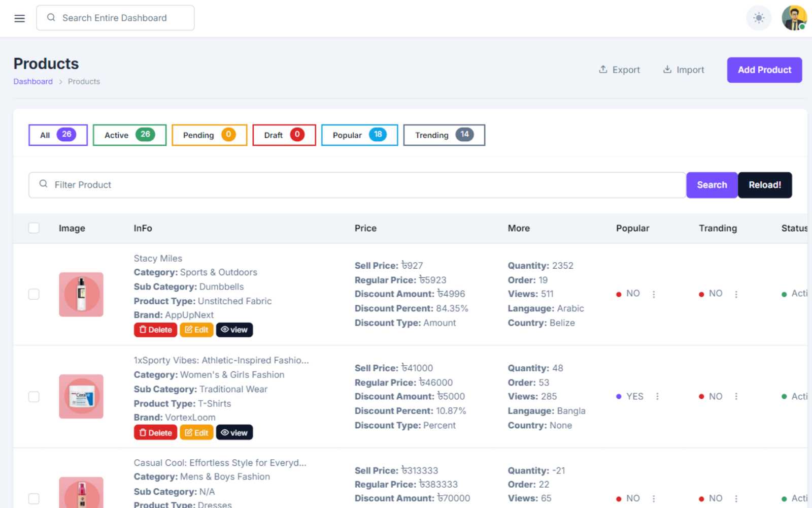812x508 pixels.
Task: Delete the Stacy Miles product
Action: pyautogui.click(x=155, y=330)
